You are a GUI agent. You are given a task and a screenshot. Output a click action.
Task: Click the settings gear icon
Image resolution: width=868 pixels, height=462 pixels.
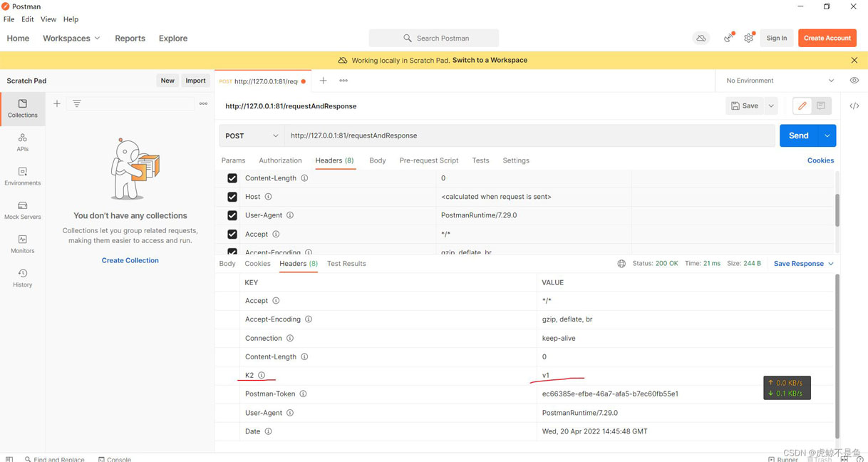pos(748,38)
